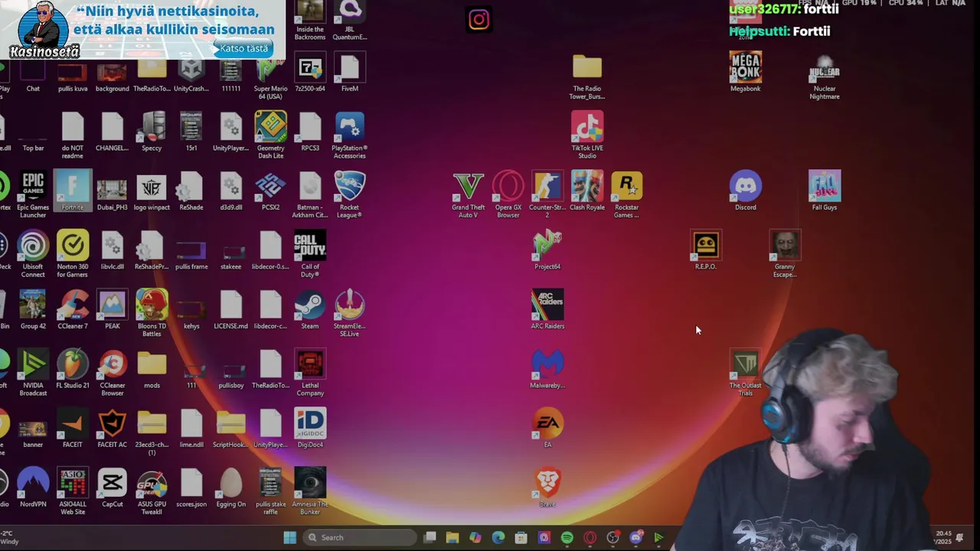Image resolution: width=980 pixels, height=551 pixels.
Task: Open the Fortnite desktop shortcut
Action: click(x=73, y=191)
